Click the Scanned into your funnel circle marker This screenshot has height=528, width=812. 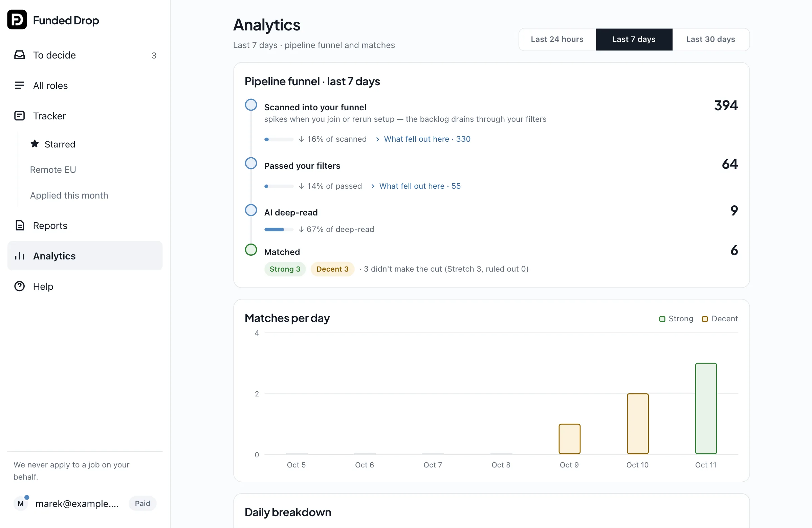[251, 105]
